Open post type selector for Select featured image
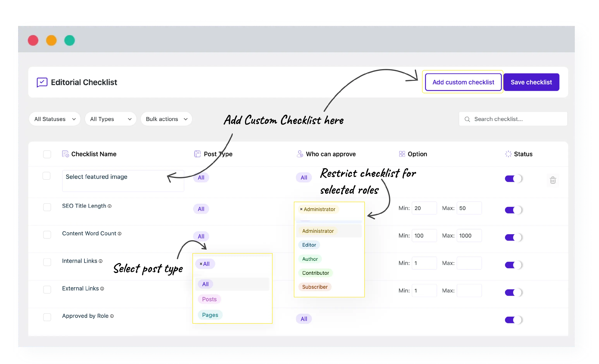Screen dimensions: 599x364 point(201,178)
